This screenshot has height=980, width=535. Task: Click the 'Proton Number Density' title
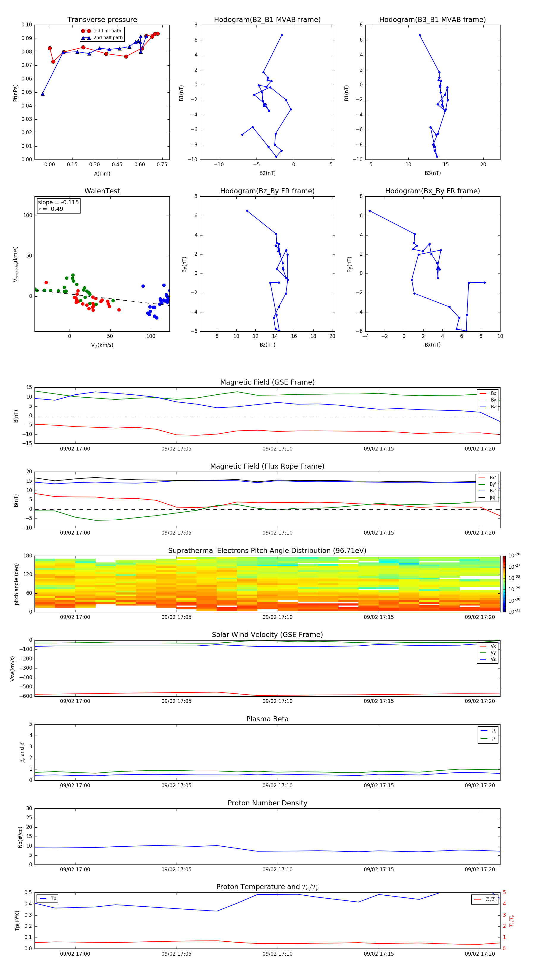267,803
